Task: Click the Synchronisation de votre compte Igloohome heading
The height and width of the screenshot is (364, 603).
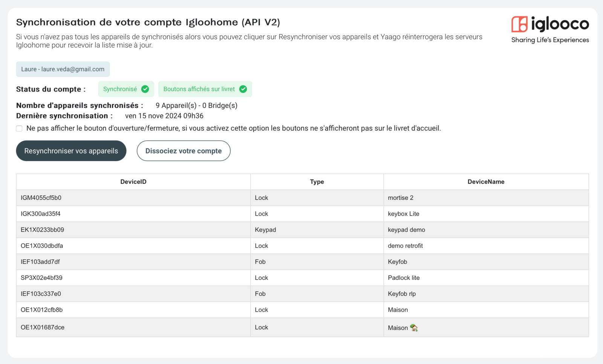Action: click(148, 22)
